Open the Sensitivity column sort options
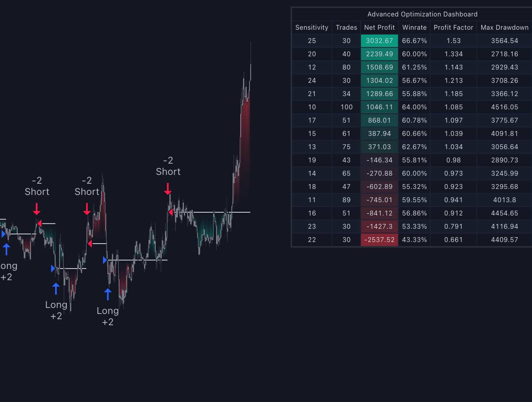The image size is (532, 402). [311, 27]
